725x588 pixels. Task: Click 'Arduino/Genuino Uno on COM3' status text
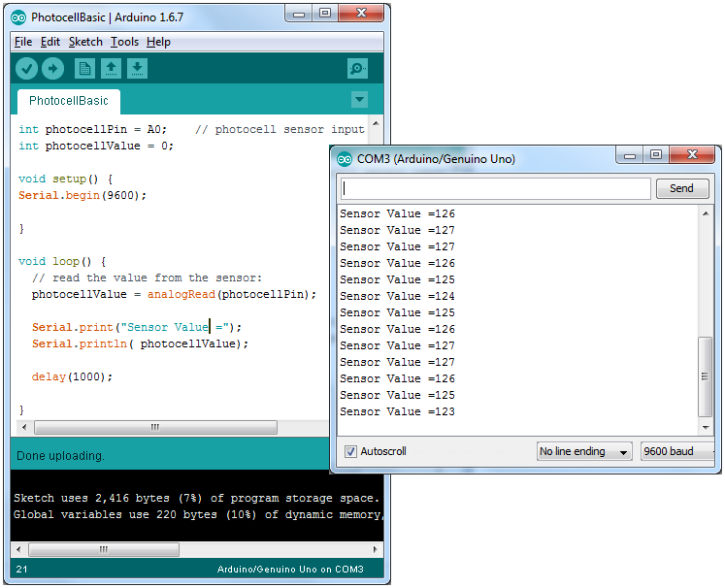pos(290,569)
